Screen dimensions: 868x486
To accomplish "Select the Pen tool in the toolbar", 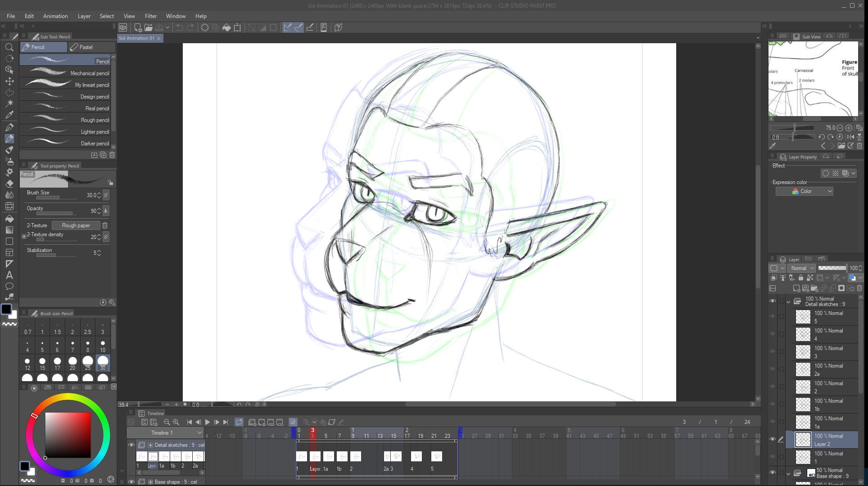I will tap(9, 127).
